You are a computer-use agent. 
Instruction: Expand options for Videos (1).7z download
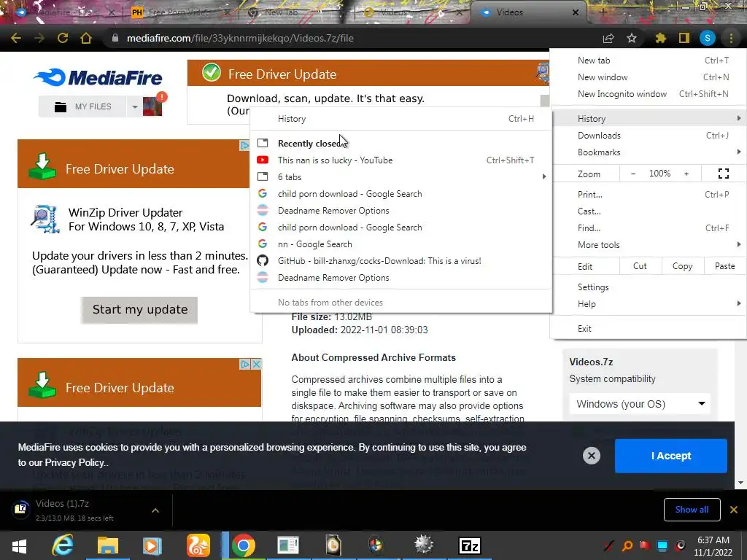155,510
